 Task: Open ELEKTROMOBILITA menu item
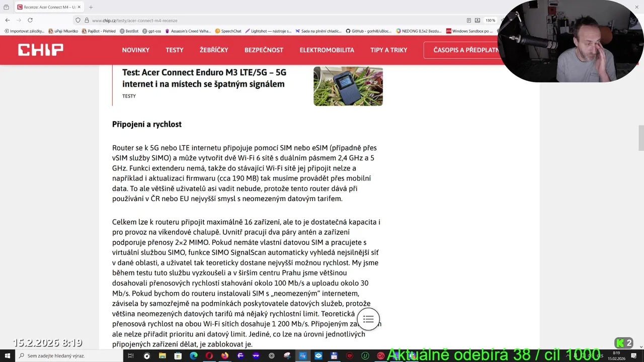click(327, 50)
